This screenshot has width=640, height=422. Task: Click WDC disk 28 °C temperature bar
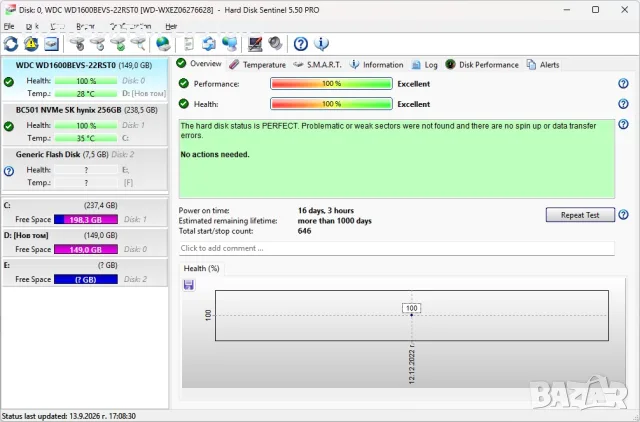click(x=86, y=93)
